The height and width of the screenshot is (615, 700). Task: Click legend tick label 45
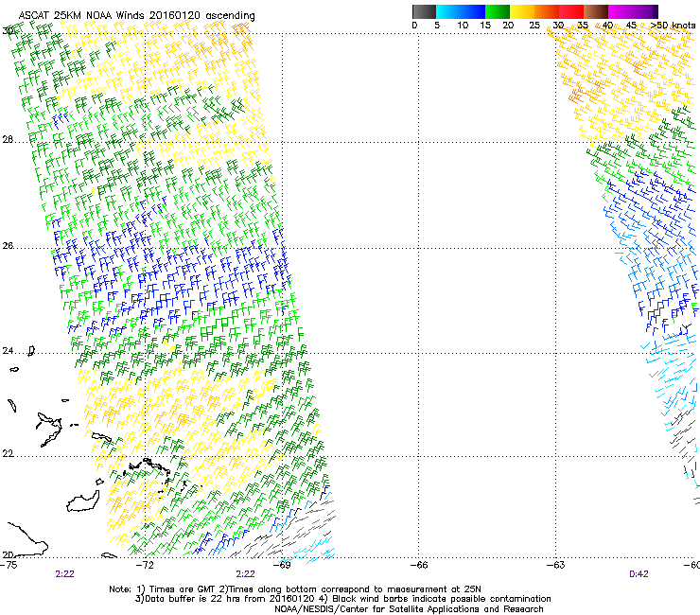point(631,26)
